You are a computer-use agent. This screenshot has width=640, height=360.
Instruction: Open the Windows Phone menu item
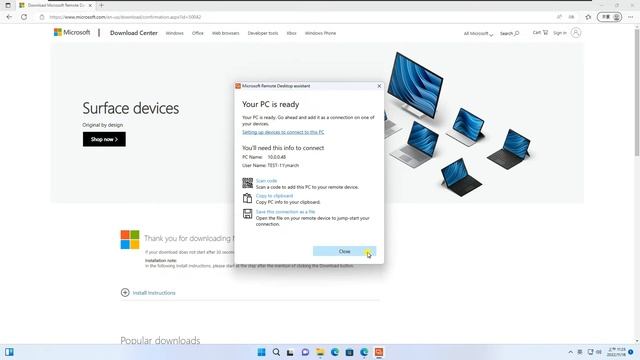tap(320, 33)
